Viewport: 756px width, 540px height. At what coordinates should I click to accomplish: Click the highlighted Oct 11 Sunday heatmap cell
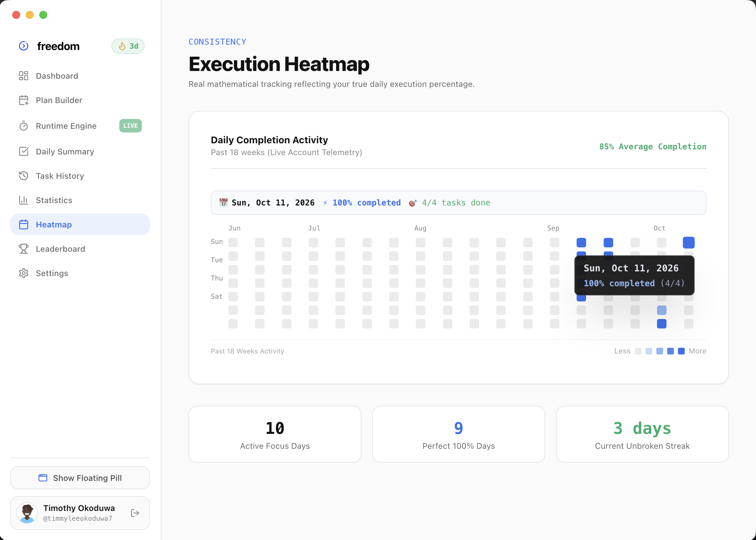point(689,243)
